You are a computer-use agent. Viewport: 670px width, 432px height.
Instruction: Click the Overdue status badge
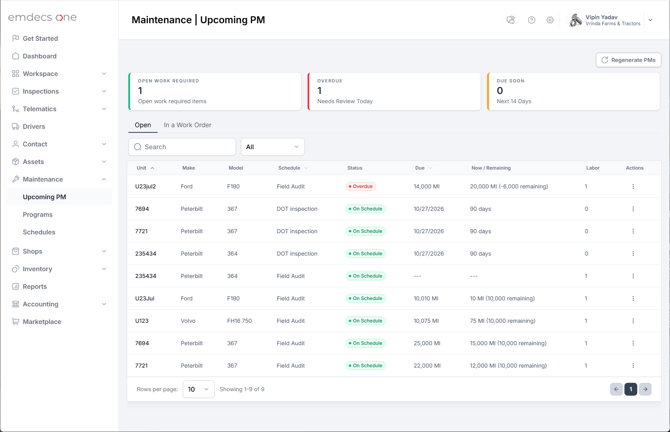click(361, 186)
